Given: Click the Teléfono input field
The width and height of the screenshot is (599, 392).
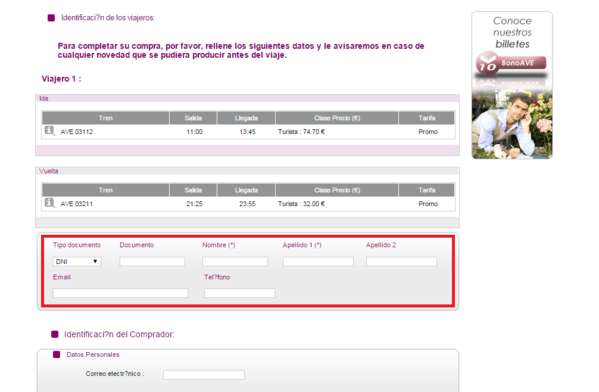Looking at the screenshot, I should pos(240,293).
